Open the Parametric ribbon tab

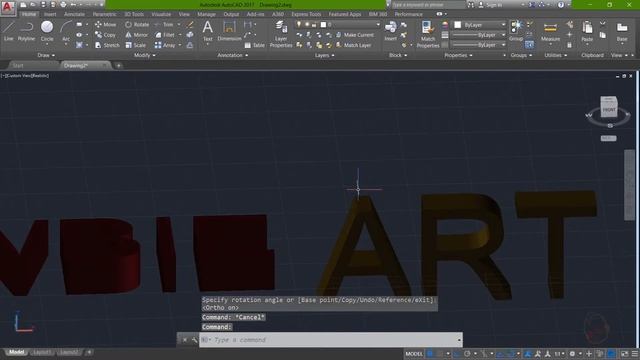pos(104,14)
